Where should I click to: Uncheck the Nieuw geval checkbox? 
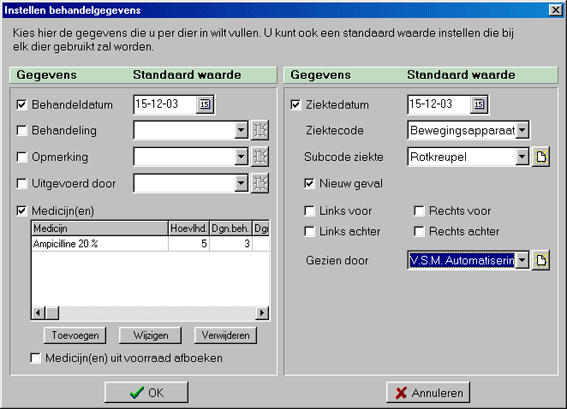[309, 183]
